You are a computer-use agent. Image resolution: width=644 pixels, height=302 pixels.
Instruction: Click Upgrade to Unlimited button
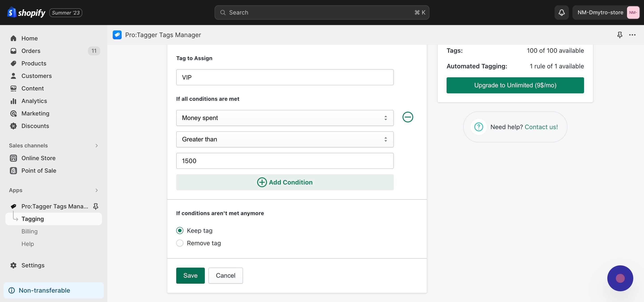tap(515, 85)
